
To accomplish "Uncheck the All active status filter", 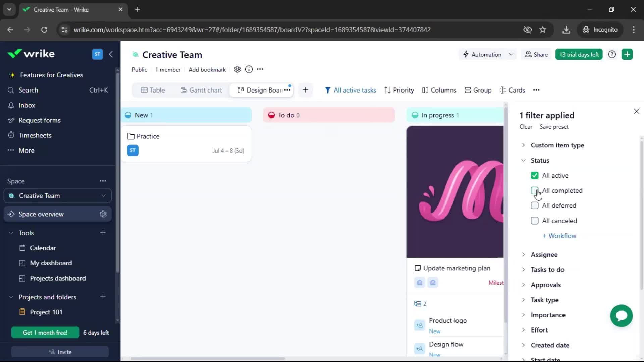I will [x=535, y=175].
